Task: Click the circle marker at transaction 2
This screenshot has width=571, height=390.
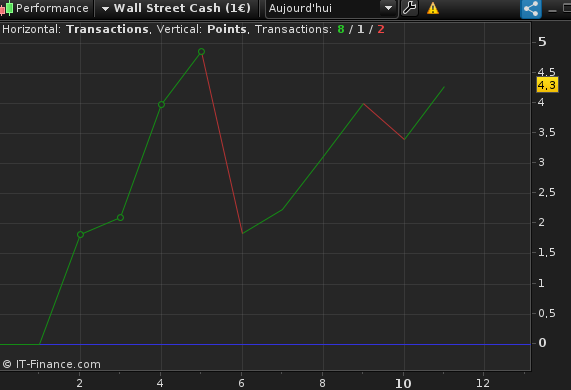Action: tap(80, 235)
